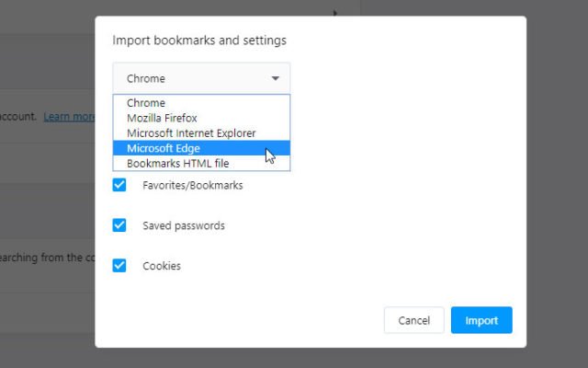Click the Cookies label text

tap(162, 266)
